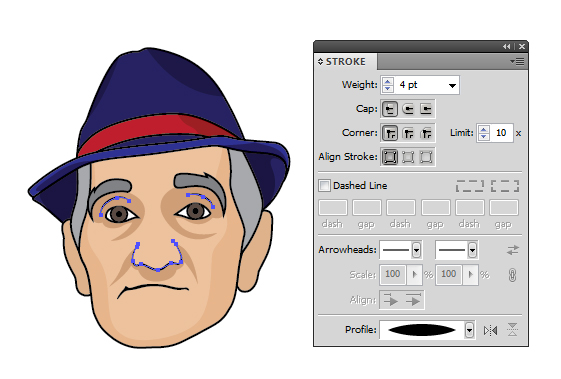The width and height of the screenshot is (561, 379).
Task: Decrease stroke weight with down stepper
Action: click(387, 89)
